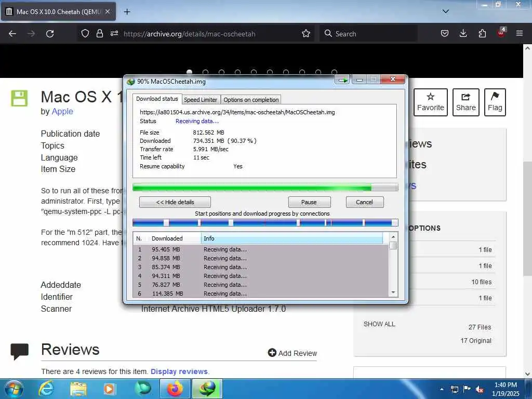Screen dimensions: 532x399
Task: Click muted volume tray icon
Action: click(x=480, y=389)
